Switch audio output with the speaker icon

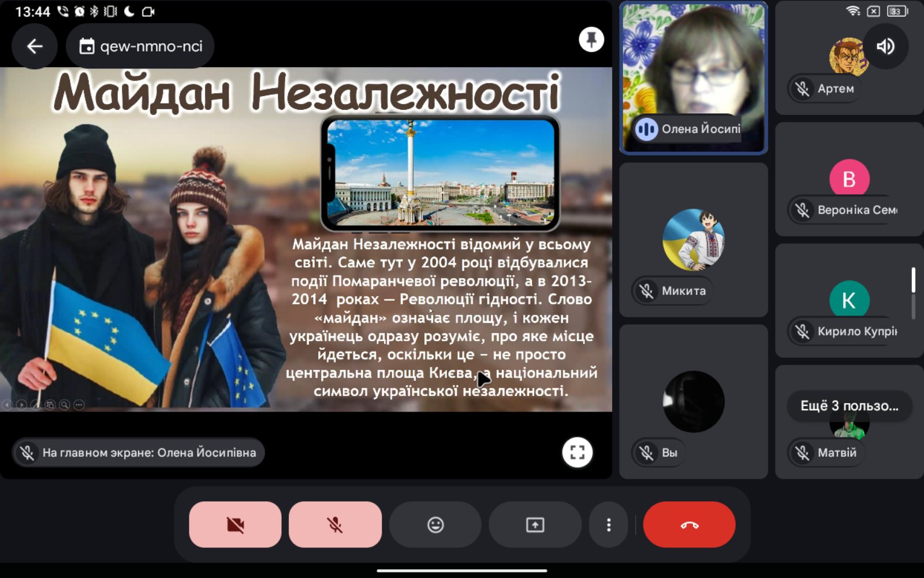click(885, 46)
